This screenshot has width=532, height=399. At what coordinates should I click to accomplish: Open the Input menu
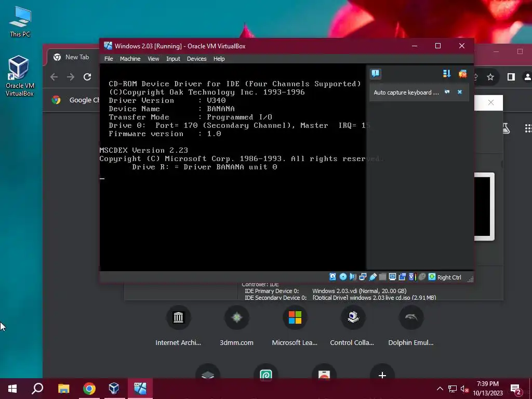click(173, 59)
